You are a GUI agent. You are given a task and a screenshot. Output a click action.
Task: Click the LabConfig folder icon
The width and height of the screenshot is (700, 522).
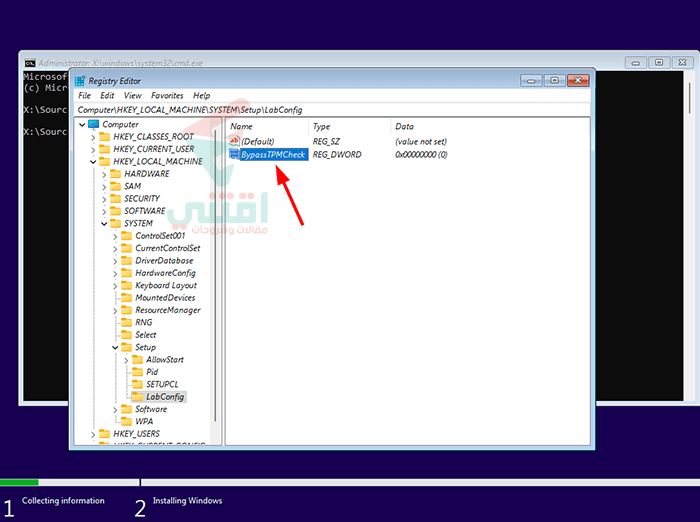(x=138, y=397)
